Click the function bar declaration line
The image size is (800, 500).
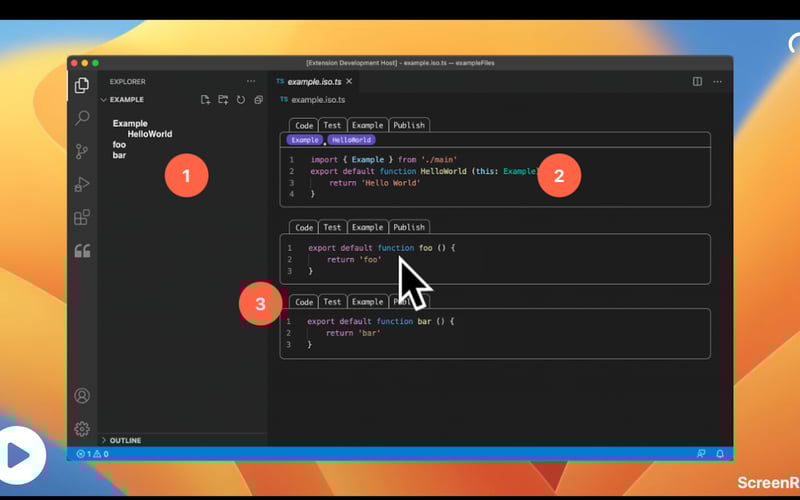coord(380,321)
